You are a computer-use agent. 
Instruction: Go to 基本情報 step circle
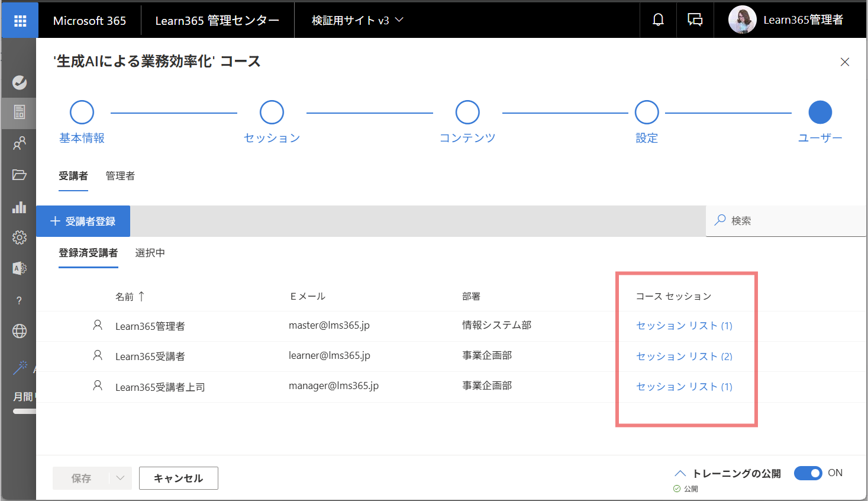coord(82,112)
